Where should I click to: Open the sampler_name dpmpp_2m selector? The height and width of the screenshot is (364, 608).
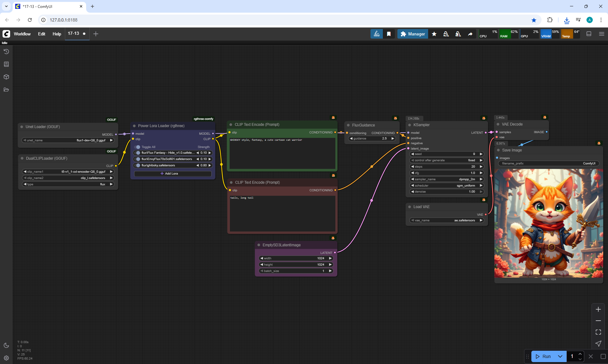[x=446, y=179]
